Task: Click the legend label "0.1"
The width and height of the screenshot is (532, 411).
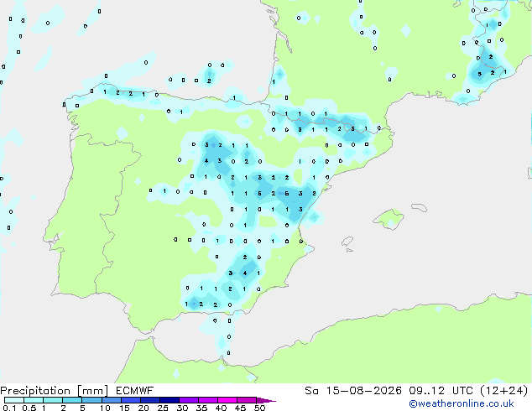Action: click(x=9, y=408)
